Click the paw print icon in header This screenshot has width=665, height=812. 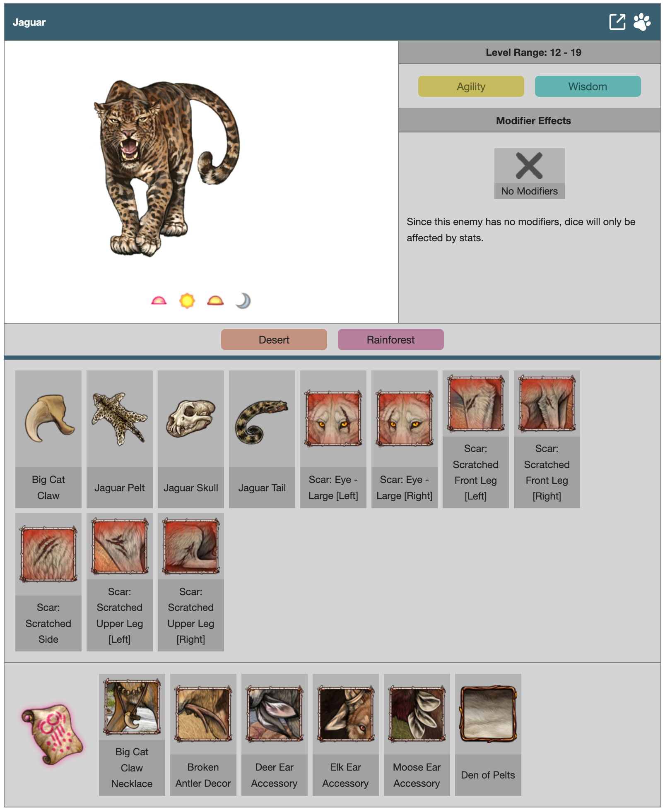pyautogui.click(x=642, y=22)
